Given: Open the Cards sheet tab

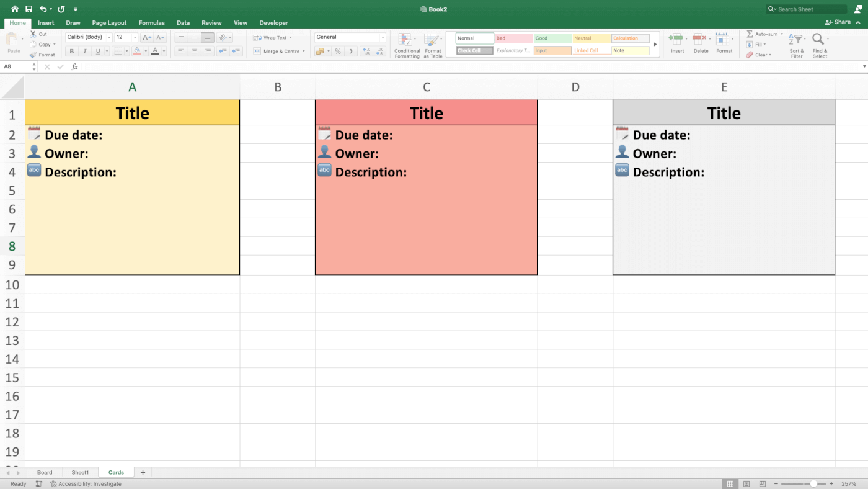Looking at the screenshot, I should [x=115, y=472].
